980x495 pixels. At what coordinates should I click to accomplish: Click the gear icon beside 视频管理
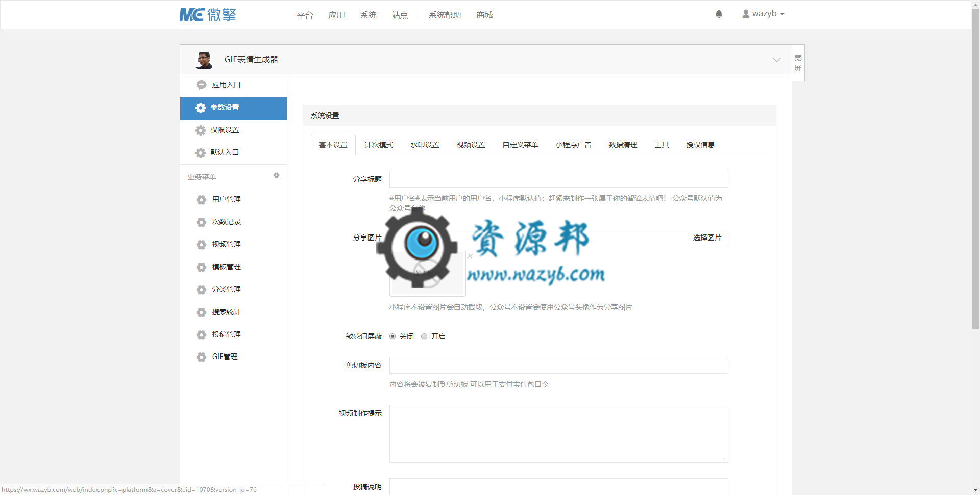tap(201, 245)
